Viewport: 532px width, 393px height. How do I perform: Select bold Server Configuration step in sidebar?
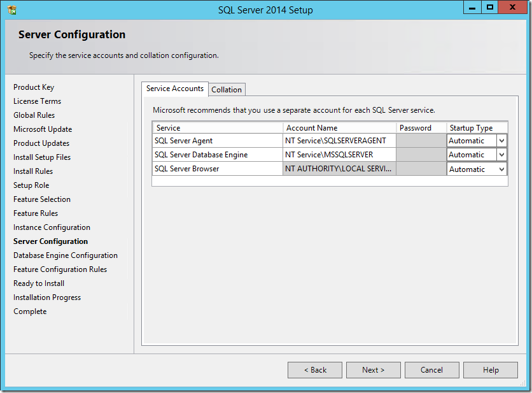pos(50,241)
